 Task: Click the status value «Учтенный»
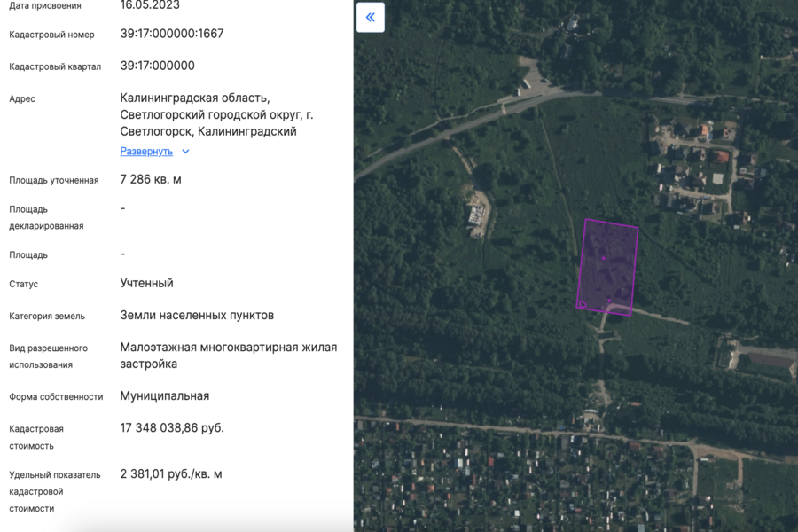click(146, 283)
